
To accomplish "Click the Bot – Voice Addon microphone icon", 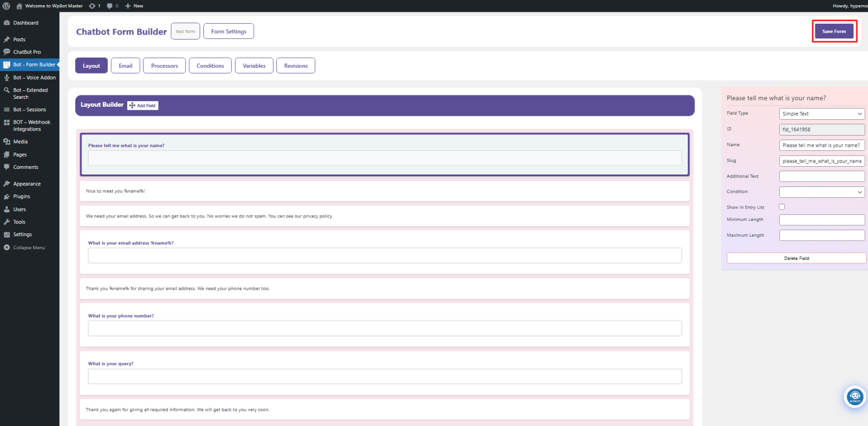I will click(7, 77).
